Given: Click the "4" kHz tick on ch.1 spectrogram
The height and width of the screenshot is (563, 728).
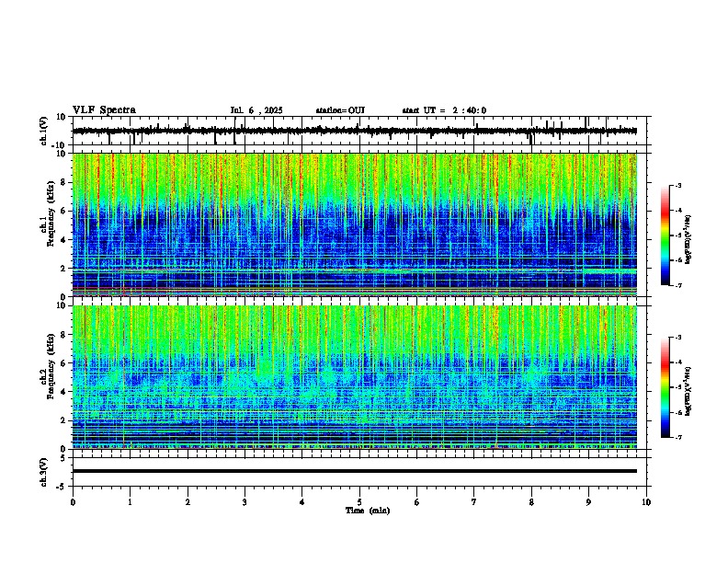Looking at the screenshot, I should click(x=63, y=240).
